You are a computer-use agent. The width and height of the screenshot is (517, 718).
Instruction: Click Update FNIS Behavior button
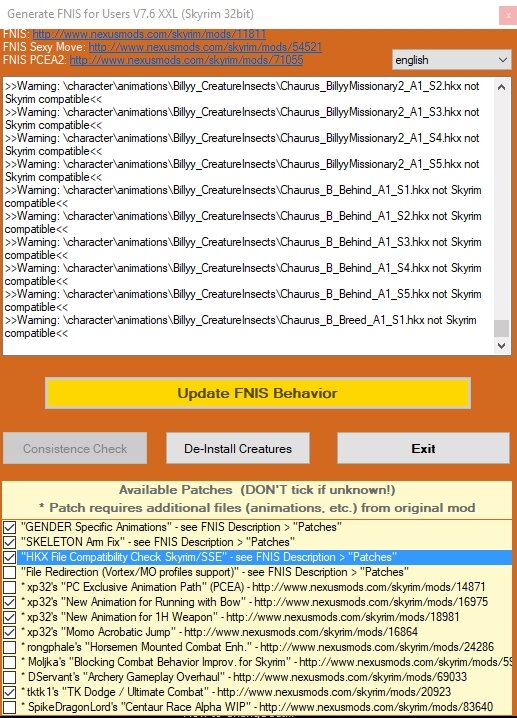pos(258,393)
